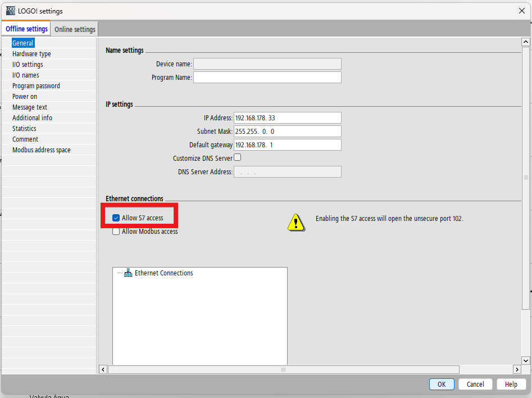This screenshot has width=532, height=398.
Task: Select Comment entry in sidebar
Action: coord(25,139)
